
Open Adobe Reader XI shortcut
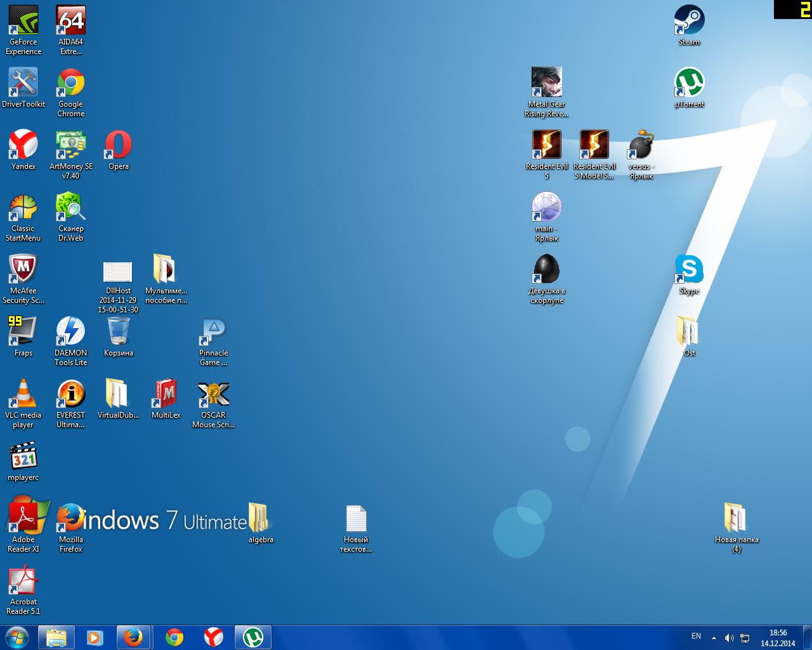pos(23,527)
